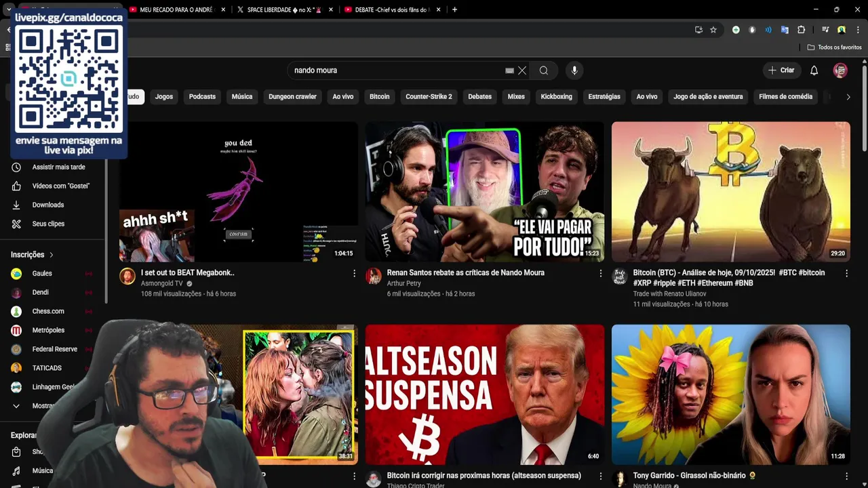
Task: Select the Mixes filter chip
Action: pyautogui.click(x=516, y=97)
